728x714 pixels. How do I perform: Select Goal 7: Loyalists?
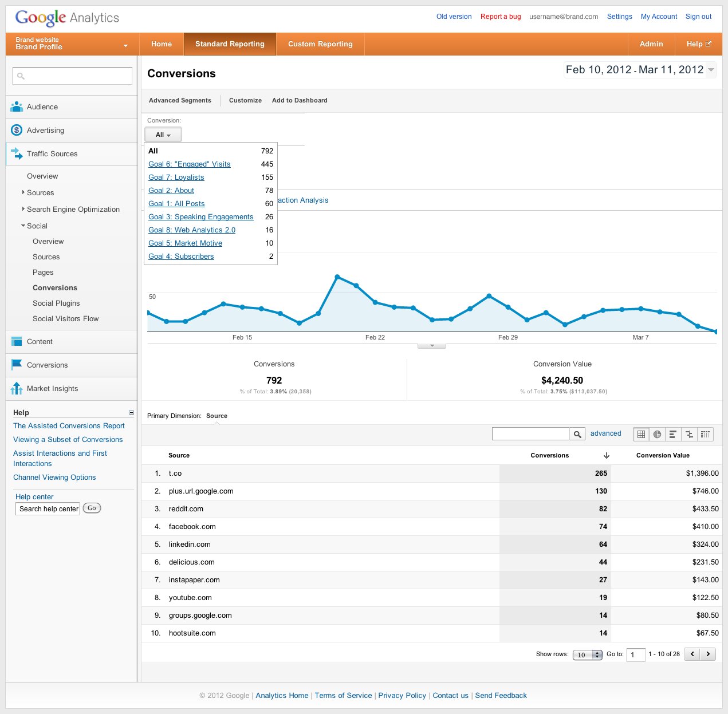point(176,177)
